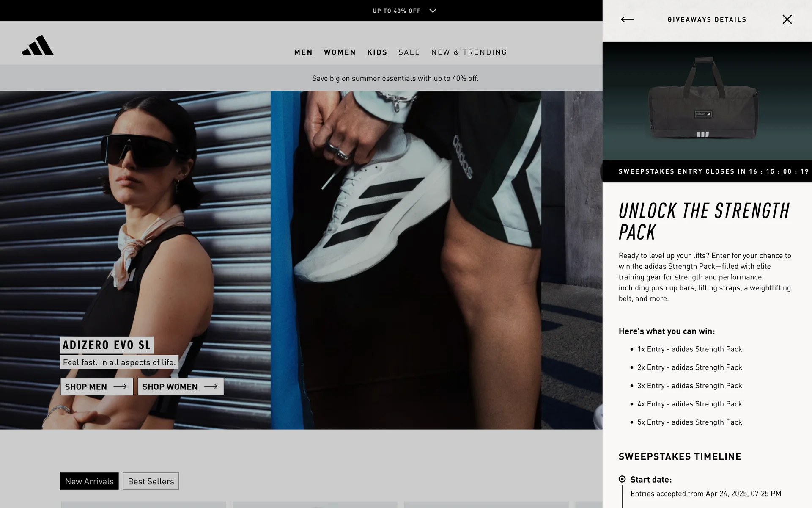Click the Adizero Evo SL headline
This screenshot has width=812, height=508.
point(107,345)
